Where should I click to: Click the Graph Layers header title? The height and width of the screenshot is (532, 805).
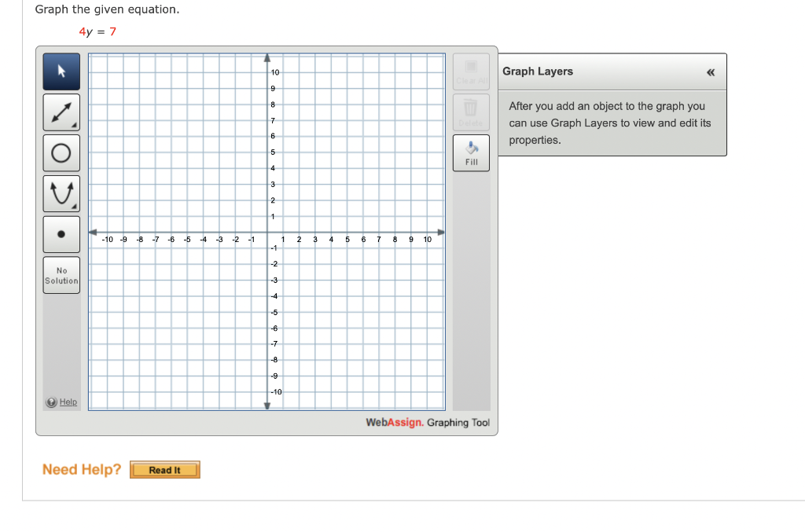click(538, 72)
